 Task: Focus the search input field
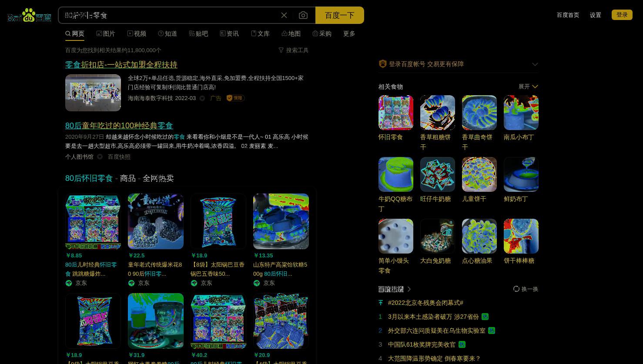tap(170, 15)
